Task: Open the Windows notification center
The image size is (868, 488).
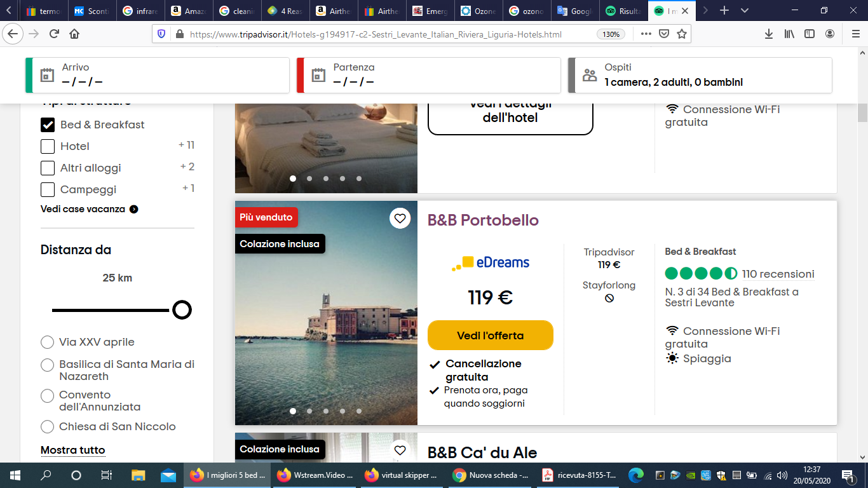Action: [x=848, y=475]
